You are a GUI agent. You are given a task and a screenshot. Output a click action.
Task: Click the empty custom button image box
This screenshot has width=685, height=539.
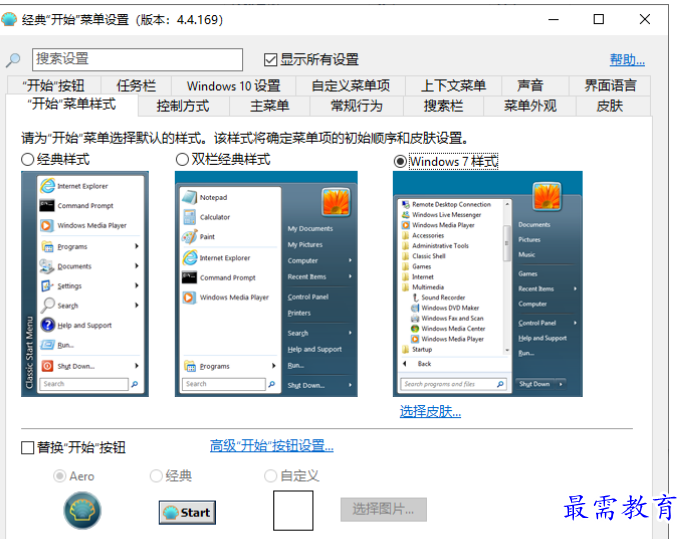293,510
